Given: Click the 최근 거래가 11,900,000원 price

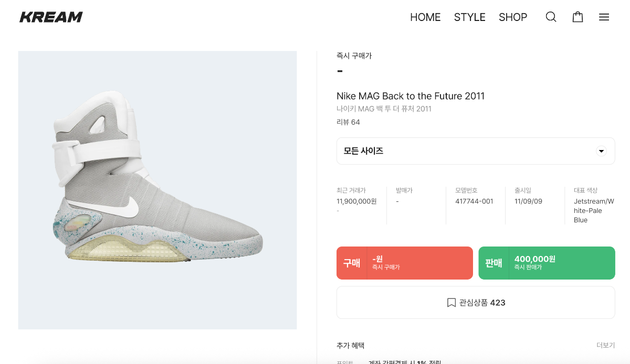Looking at the screenshot, I should 356,201.
